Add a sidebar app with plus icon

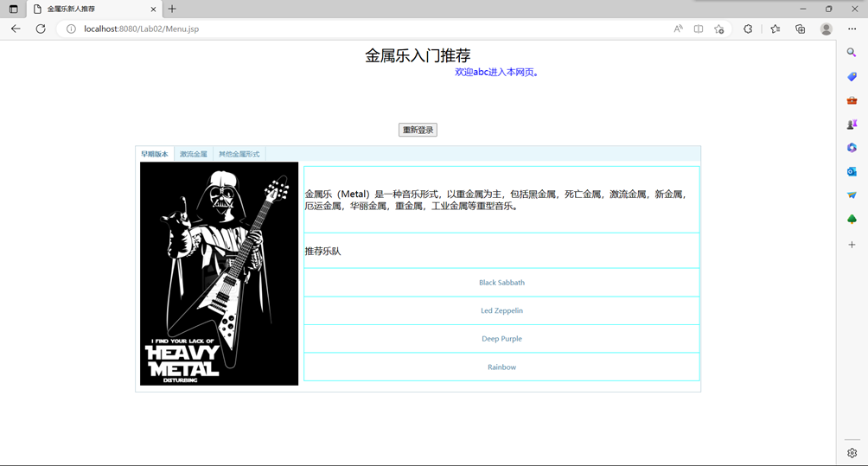click(852, 244)
